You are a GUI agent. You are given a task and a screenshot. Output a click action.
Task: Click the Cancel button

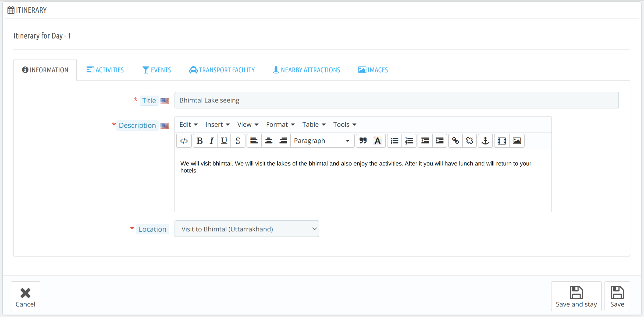pyautogui.click(x=26, y=297)
